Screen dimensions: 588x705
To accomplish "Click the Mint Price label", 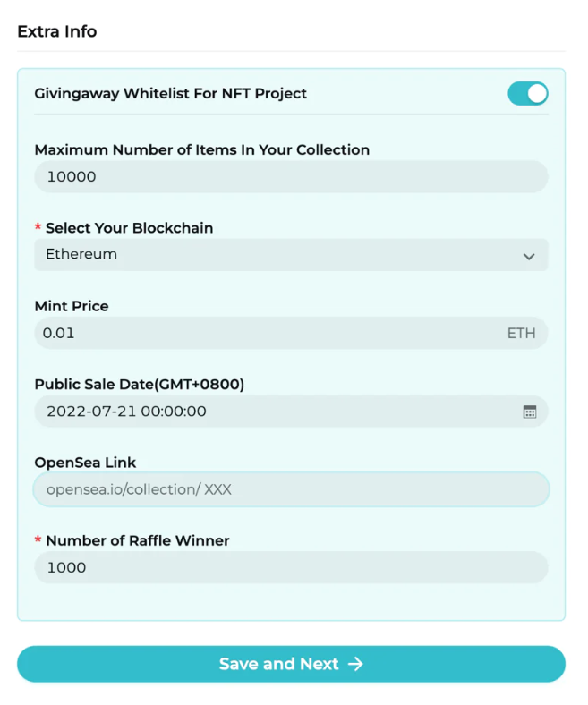I will (x=72, y=306).
